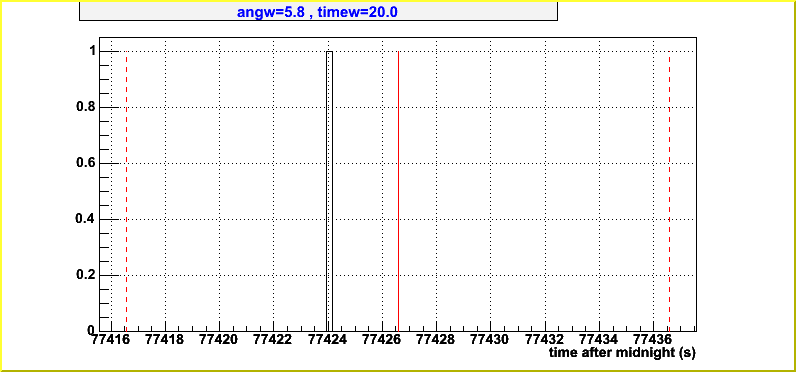Select the black histogram bar near 77424
The height and width of the screenshot is (372, 796).
click(x=329, y=191)
